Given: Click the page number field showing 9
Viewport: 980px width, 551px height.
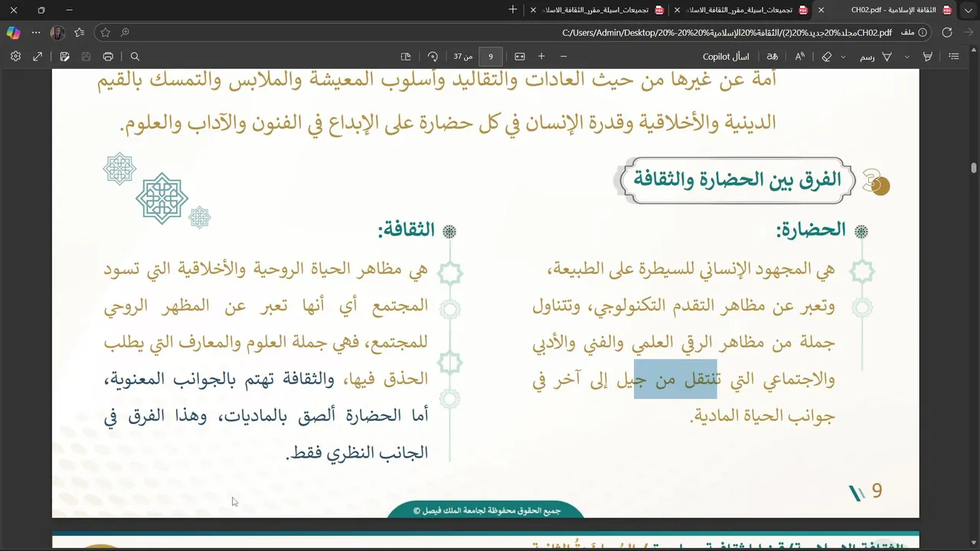Looking at the screenshot, I should coord(491,57).
